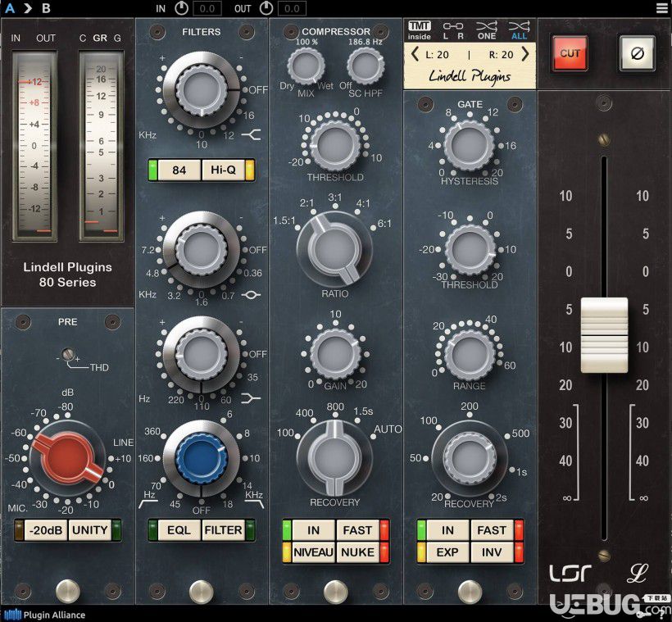Click the LSR logo
Viewport: 672px width, 622px height.
tap(570, 573)
